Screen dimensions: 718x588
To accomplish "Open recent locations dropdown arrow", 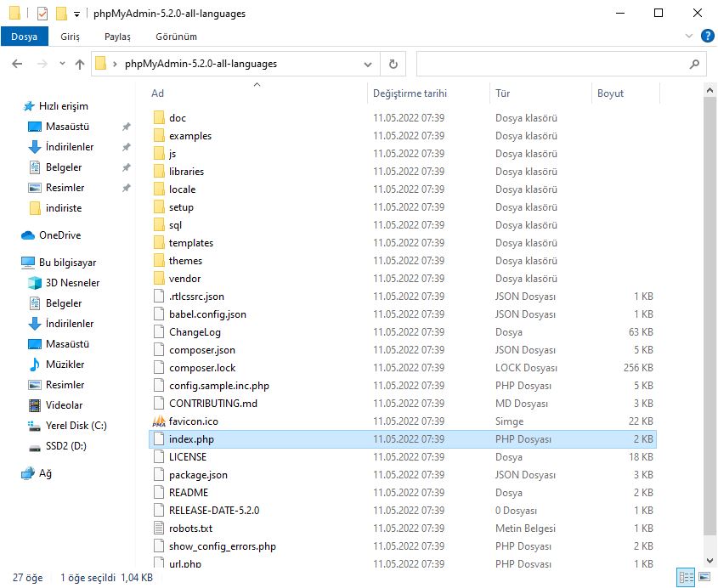I will point(62,64).
